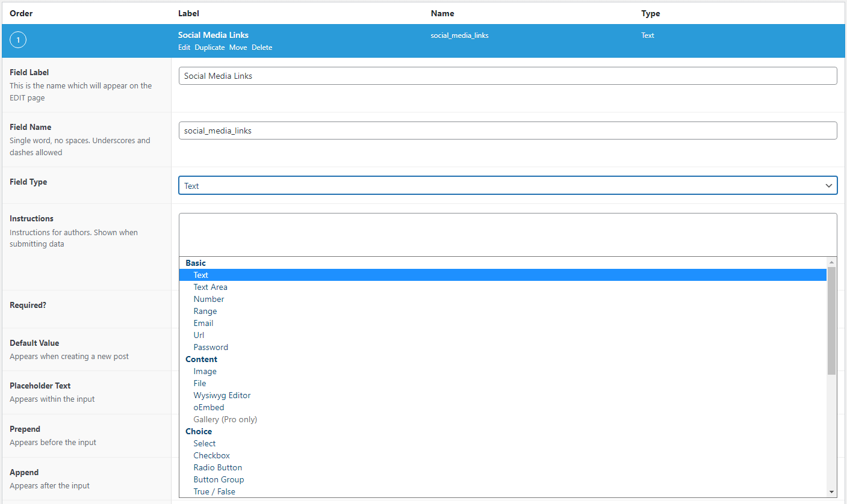Click the scrollbar down arrow in dropdown list
The height and width of the screenshot is (504, 847).
pyautogui.click(x=831, y=492)
